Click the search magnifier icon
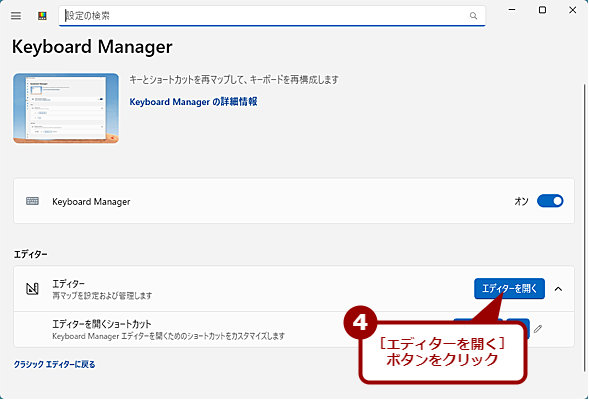The image size is (589, 400). (473, 16)
